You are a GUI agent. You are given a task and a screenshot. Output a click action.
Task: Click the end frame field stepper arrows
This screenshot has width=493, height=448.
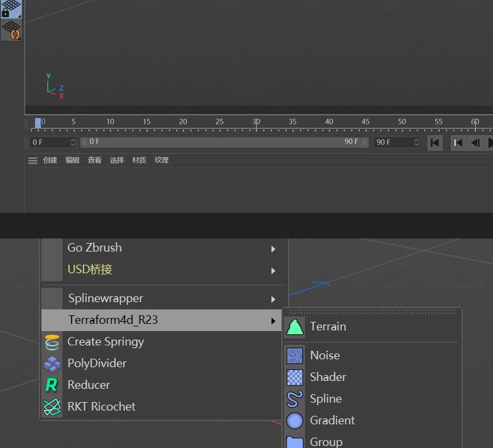pos(417,143)
